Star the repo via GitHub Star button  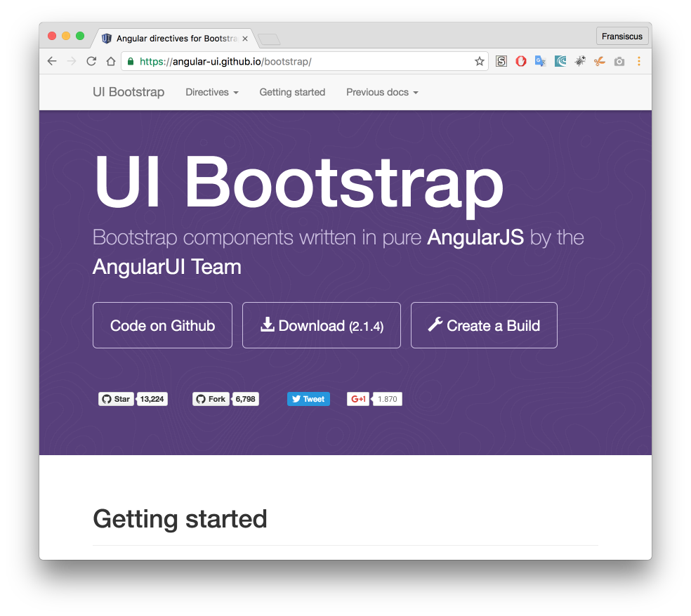[x=116, y=399]
